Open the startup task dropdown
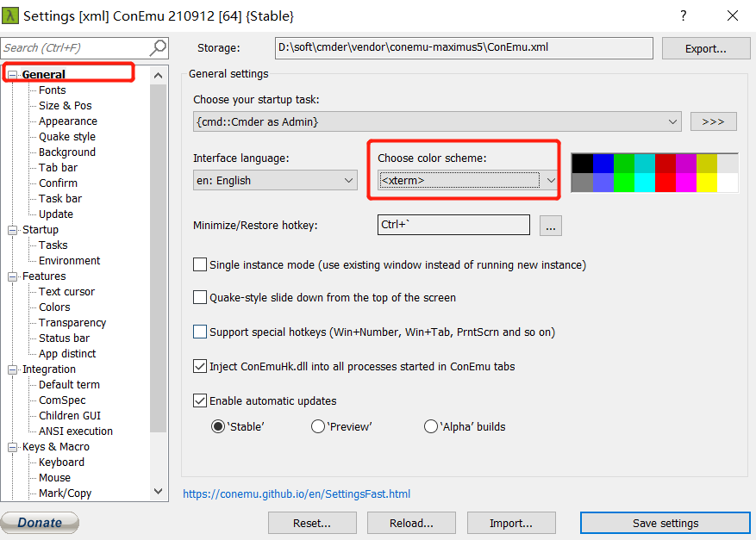This screenshot has height=540, width=756. (x=437, y=122)
